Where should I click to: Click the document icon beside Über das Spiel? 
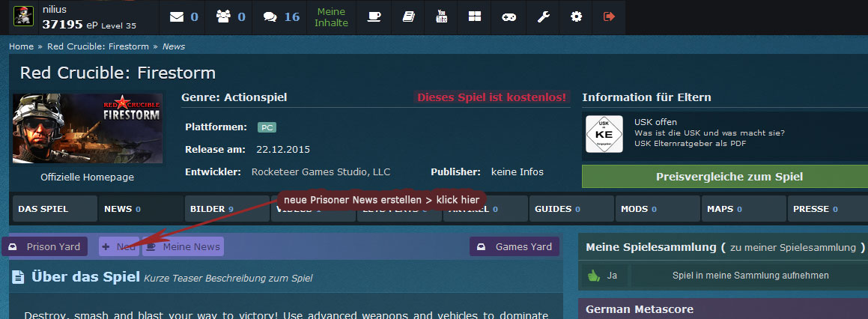pos(18,277)
